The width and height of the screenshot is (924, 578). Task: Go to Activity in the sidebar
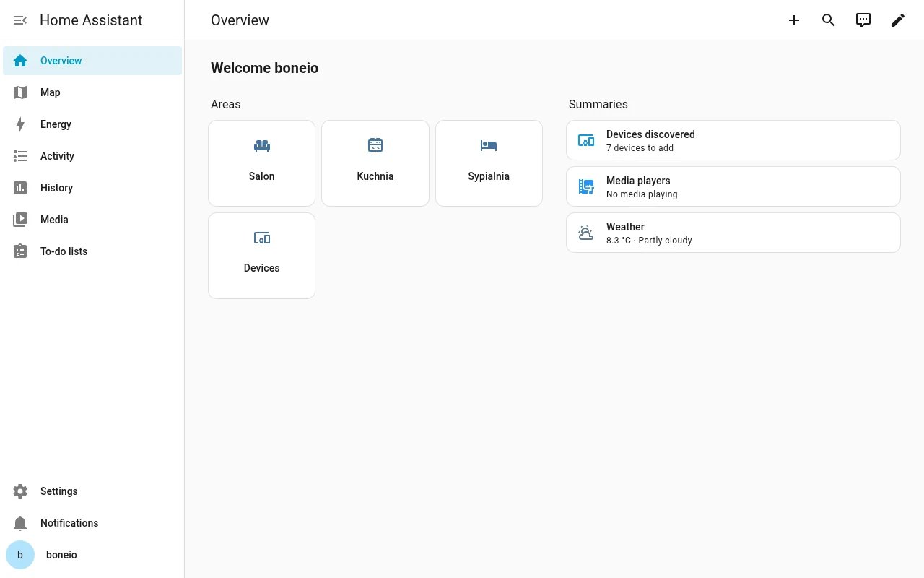(92, 156)
